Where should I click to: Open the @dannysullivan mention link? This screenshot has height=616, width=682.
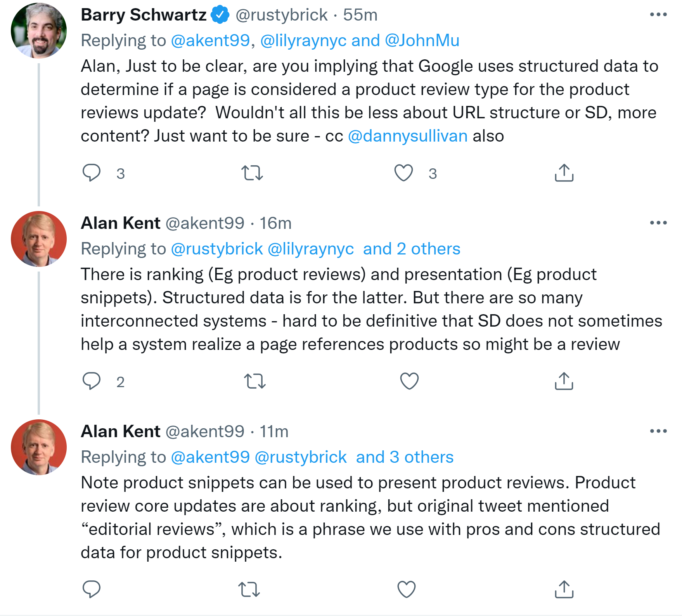coord(407,135)
